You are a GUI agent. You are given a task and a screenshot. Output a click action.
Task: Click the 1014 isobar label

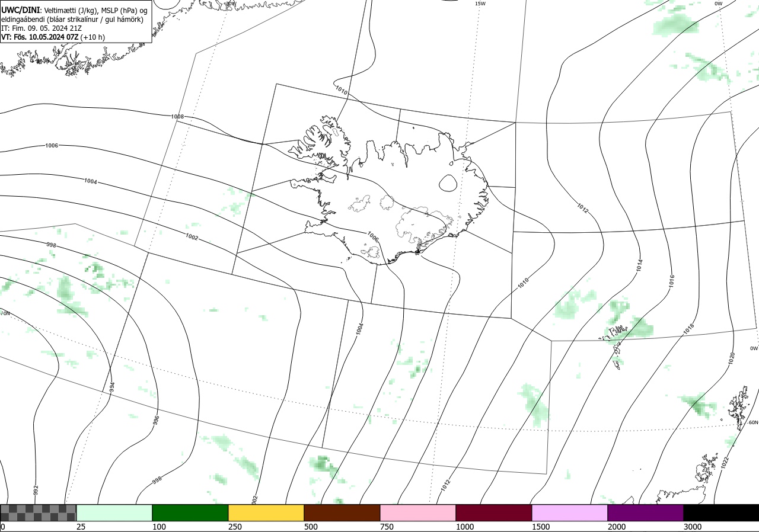tap(639, 265)
